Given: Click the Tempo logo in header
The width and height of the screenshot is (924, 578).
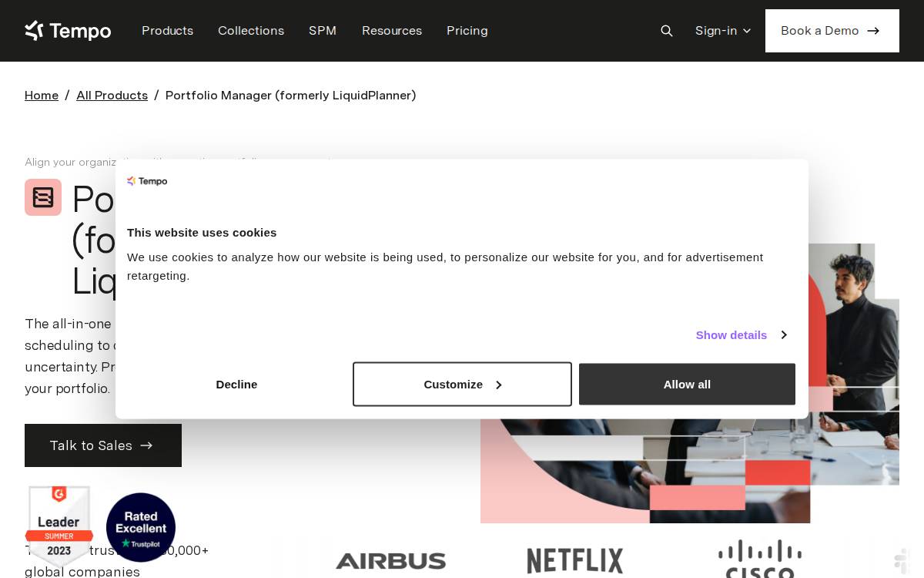Looking at the screenshot, I should click(68, 31).
